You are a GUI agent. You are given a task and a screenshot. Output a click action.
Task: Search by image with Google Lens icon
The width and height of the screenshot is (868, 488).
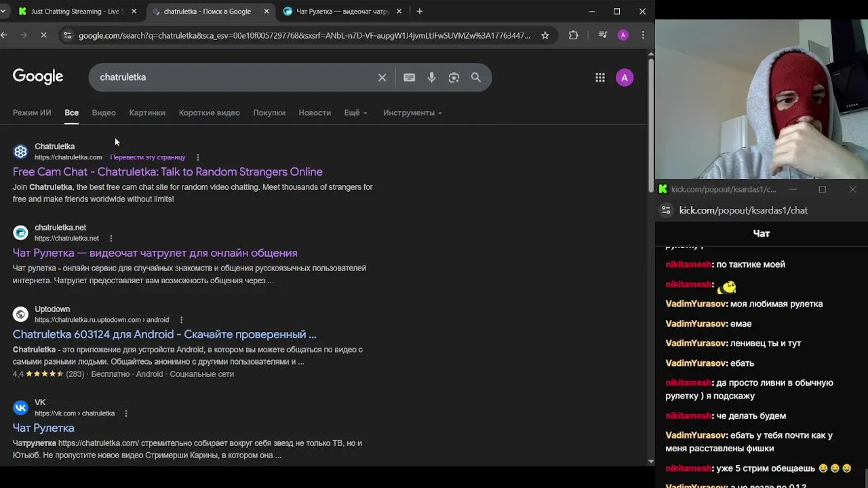point(454,77)
